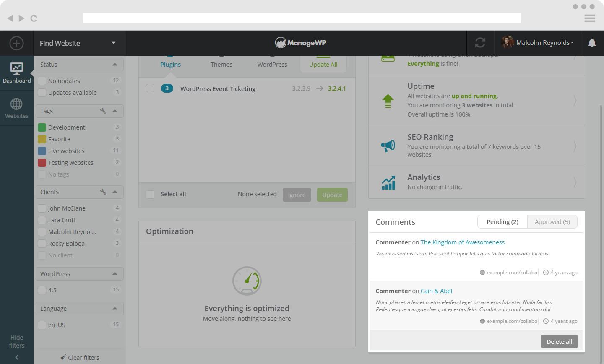
Task: Check the en_US language filter
Action: click(42, 325)
